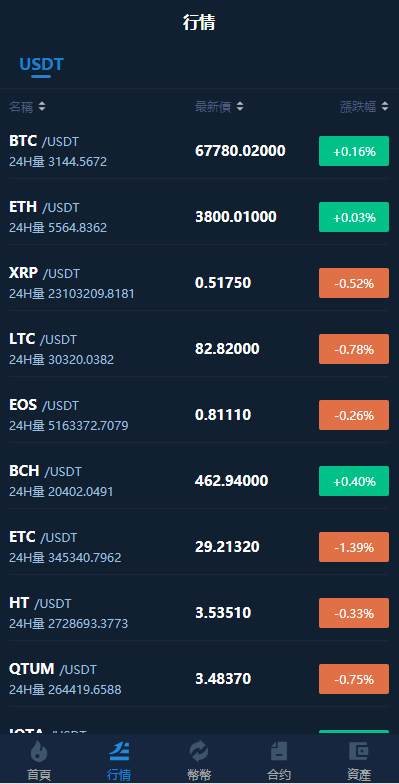399x784 pixels.
Task: Click the LTC price 82.82000
Action: (x=227, y=349)
